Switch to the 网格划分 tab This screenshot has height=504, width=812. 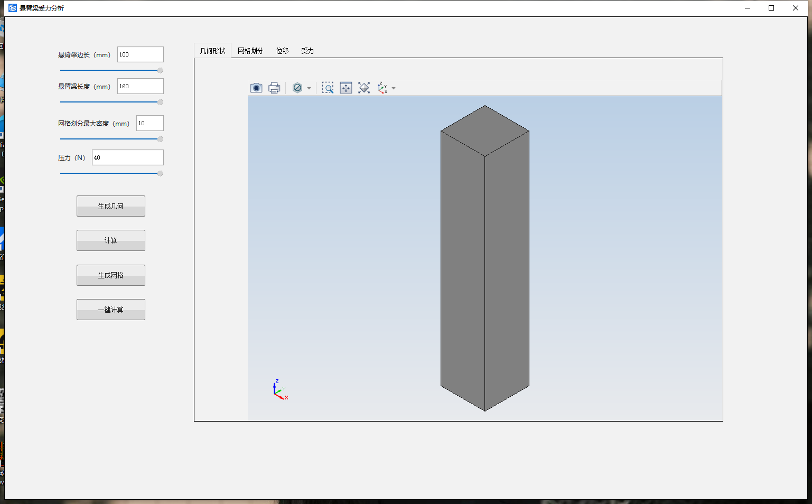point(250,51)
